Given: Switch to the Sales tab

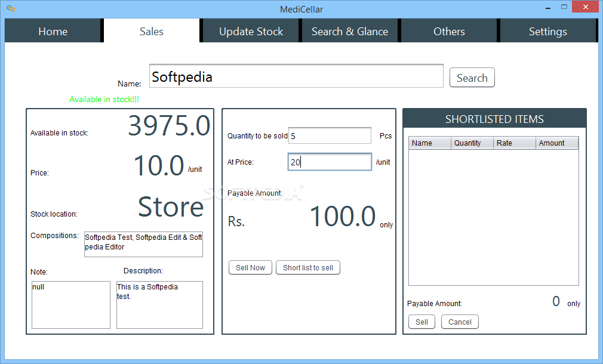Looking at the screenshot, I should [152, 31].
